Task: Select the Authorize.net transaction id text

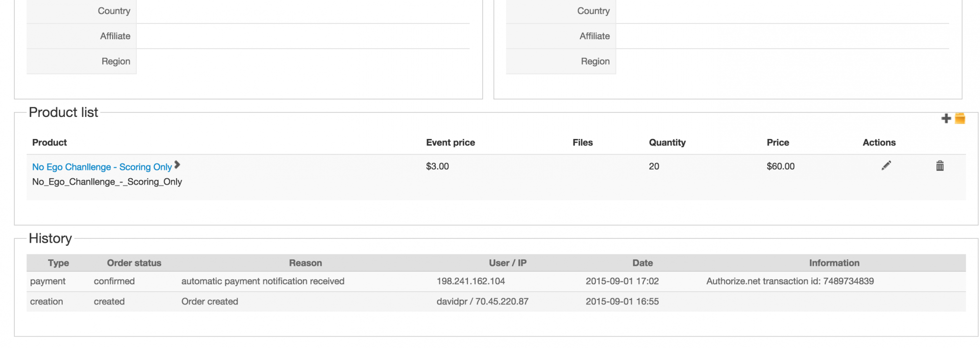Action: pos(790,281)
